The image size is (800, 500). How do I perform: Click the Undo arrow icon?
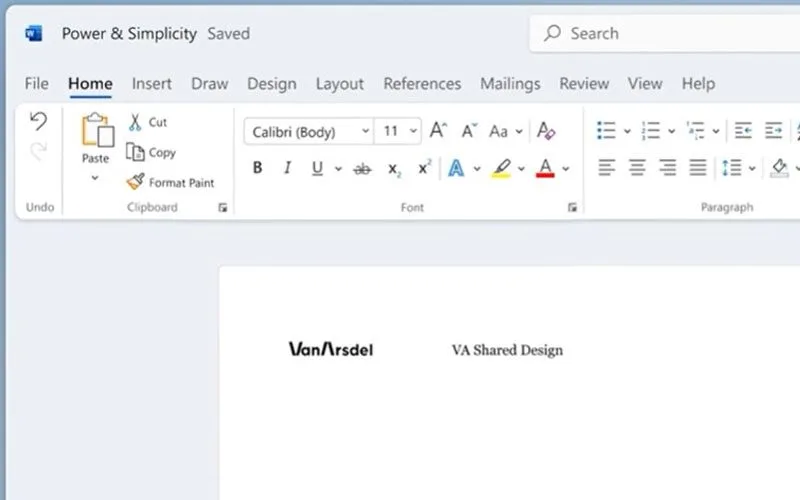click(x=38, y=121)
